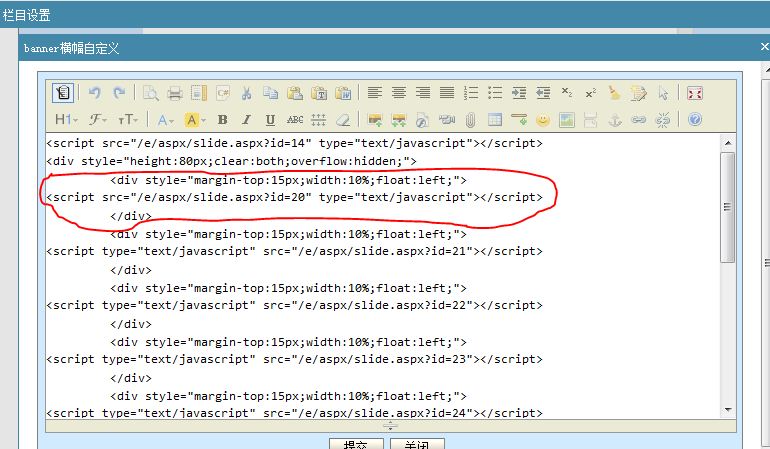Screen dimensions: 770x449
Task: Click the remove format eraser icon
Action: [x=343, y=119]
